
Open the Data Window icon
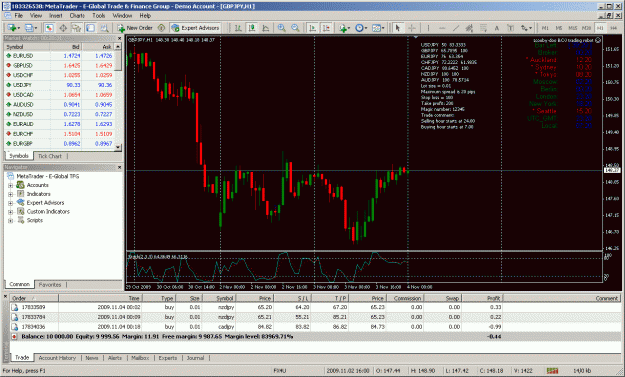[63, 28]
